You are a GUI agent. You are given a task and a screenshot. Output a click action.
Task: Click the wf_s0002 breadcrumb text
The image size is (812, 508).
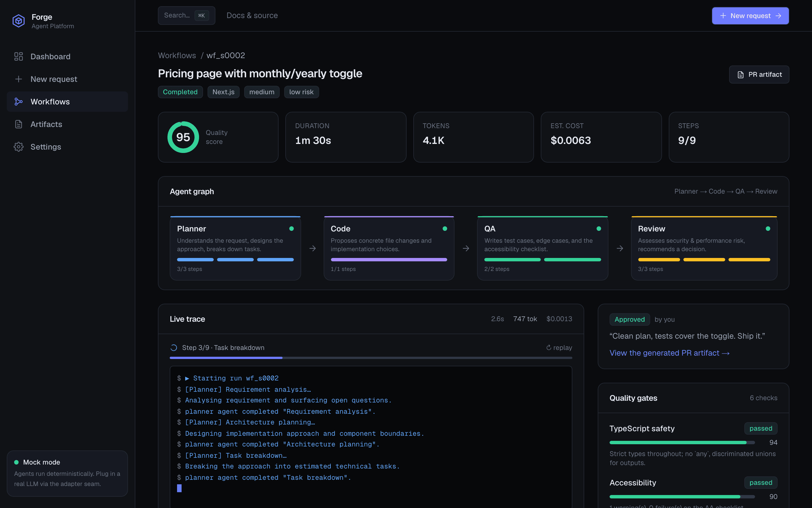(x=226, y=55)
